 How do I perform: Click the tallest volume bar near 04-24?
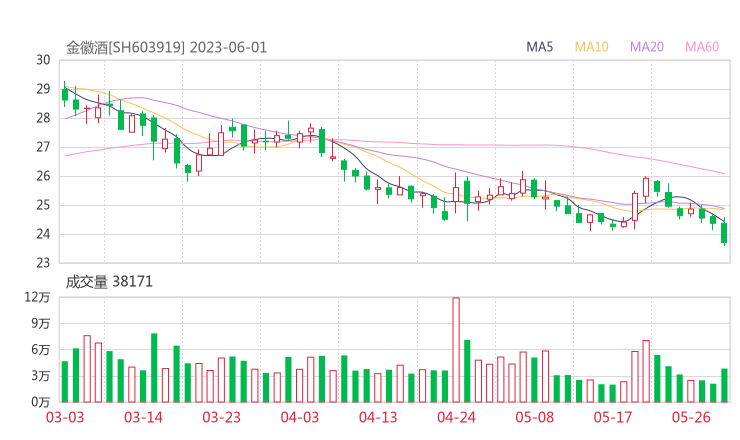(x=456, y=350)
